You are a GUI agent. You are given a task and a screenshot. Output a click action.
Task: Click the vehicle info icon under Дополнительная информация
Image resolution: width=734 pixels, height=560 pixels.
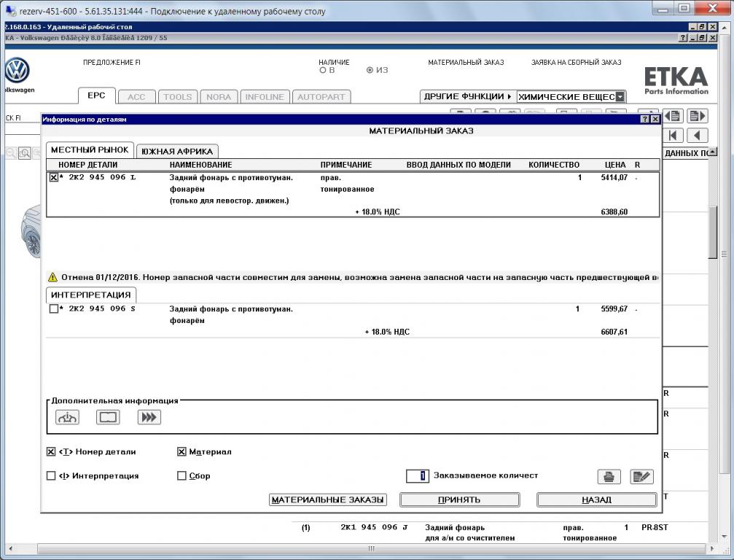[67, 417]
